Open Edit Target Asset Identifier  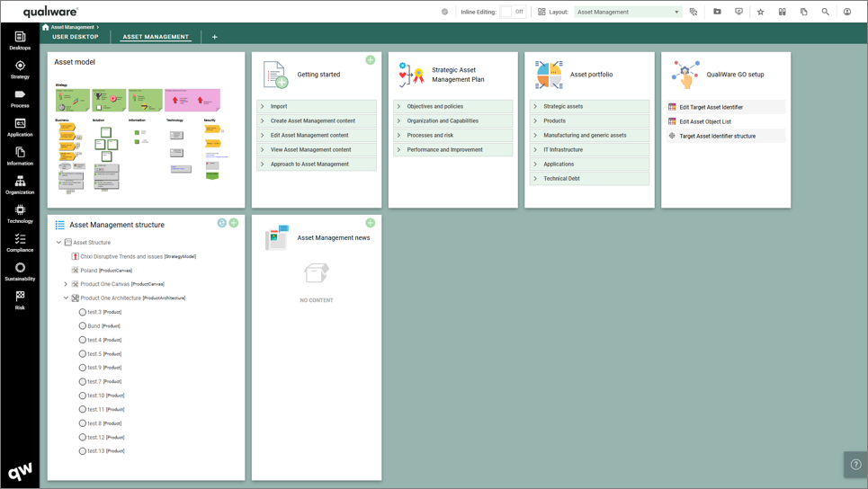coord(726,107)
